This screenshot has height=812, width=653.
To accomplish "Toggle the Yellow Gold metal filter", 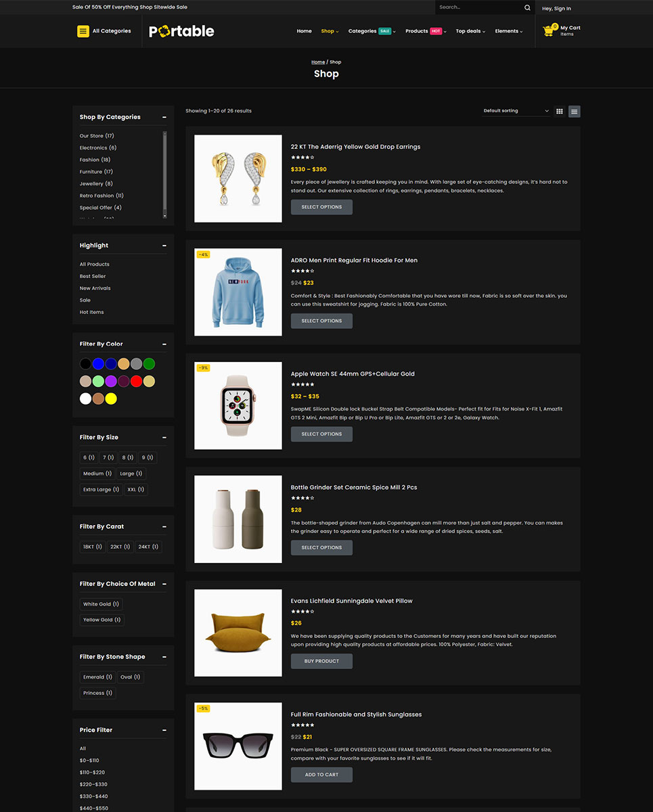I will point(102,620).
